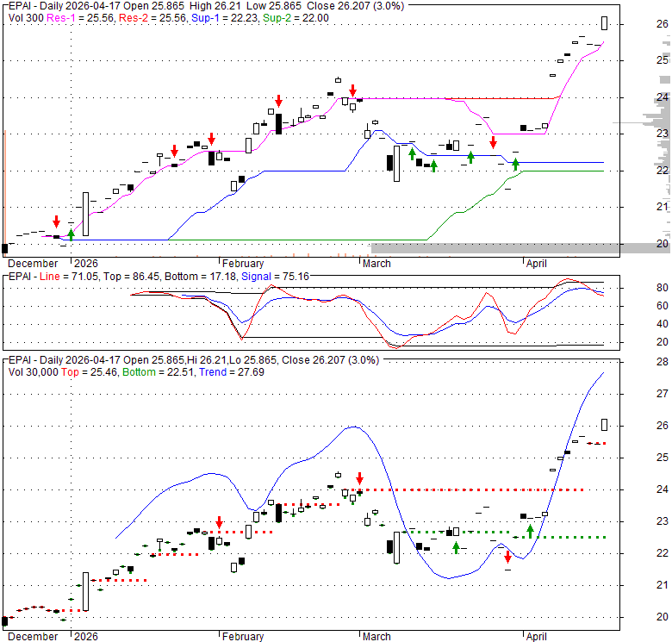The height and width of the screenshot is (642, 672).
Task: Click the tall white candle in early March in top chart
Action: [x=397, y=163]
